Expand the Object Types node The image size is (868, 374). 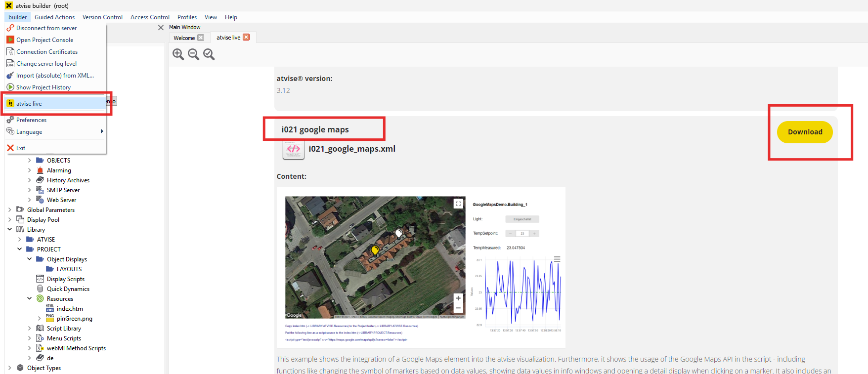click(9, 368)
